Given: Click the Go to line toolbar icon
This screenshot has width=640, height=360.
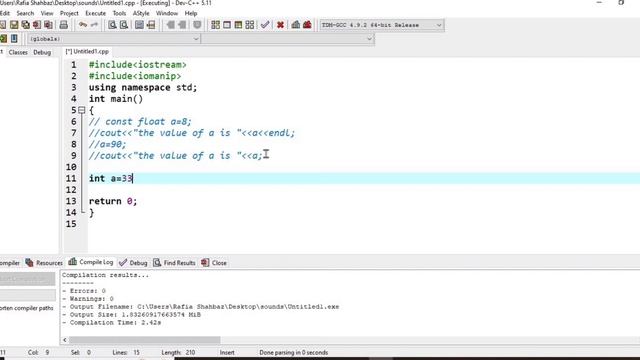Looking at the screenshot, I should (151, 25).
